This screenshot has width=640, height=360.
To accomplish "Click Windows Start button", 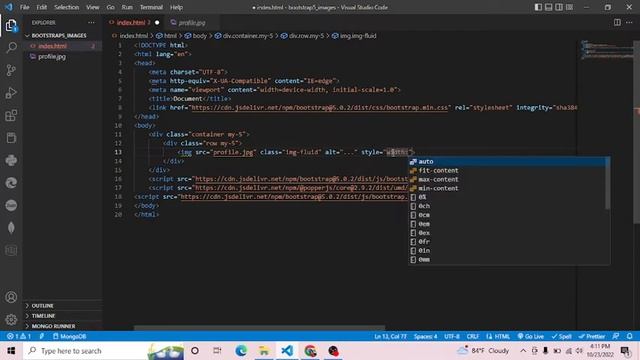I will [x=11, y=351].
